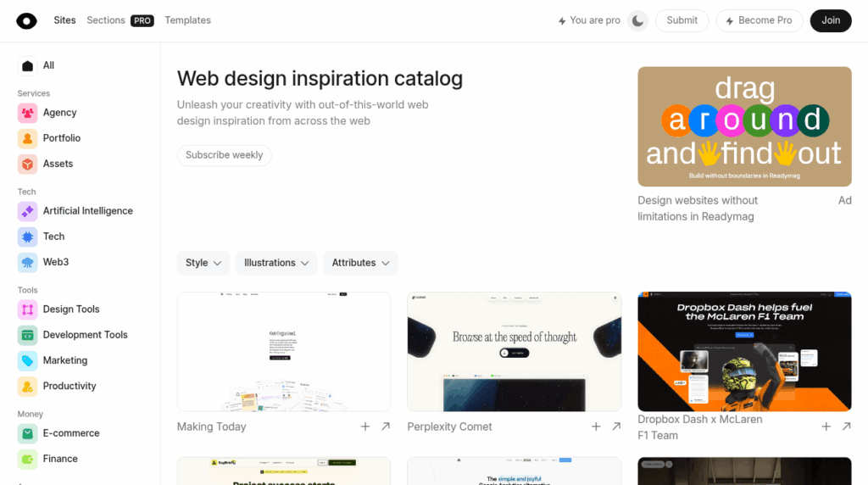Select the Web3 category icon

point(28,263)
